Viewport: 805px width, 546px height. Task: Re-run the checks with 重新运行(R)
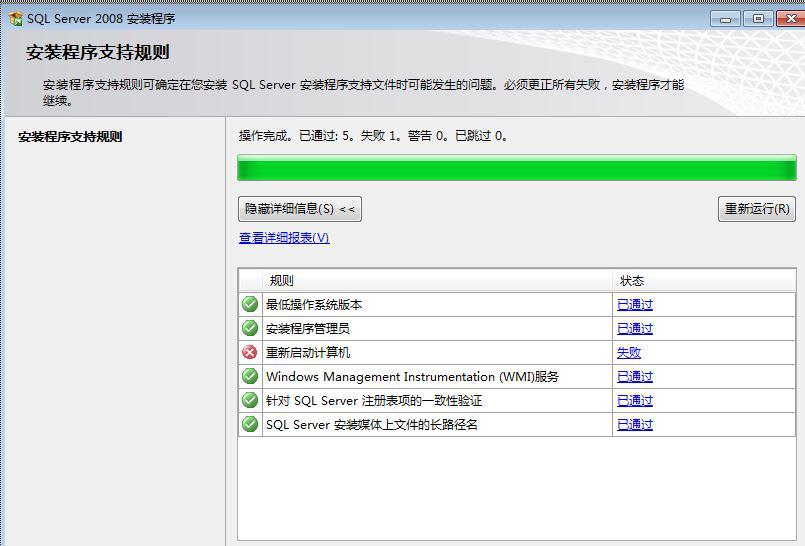(x=757, y=209)
